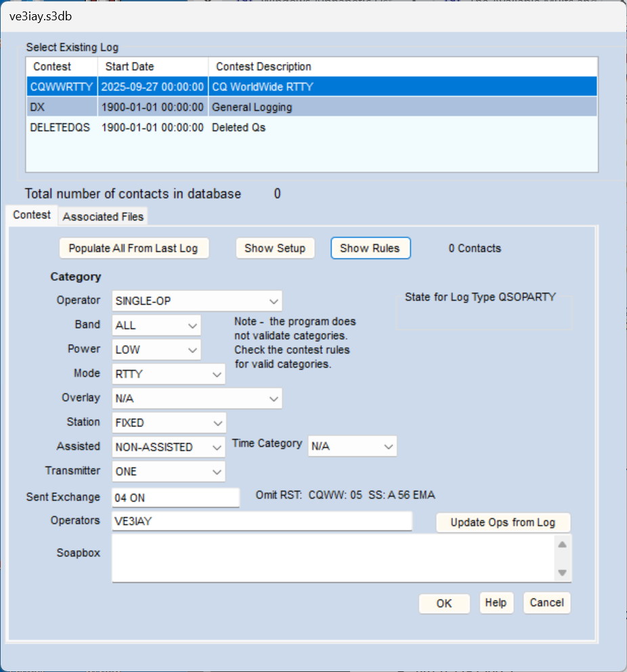Expand the Time Category dropdown
The height and width of the screenshot is (672, 627).
pos(352,447)
